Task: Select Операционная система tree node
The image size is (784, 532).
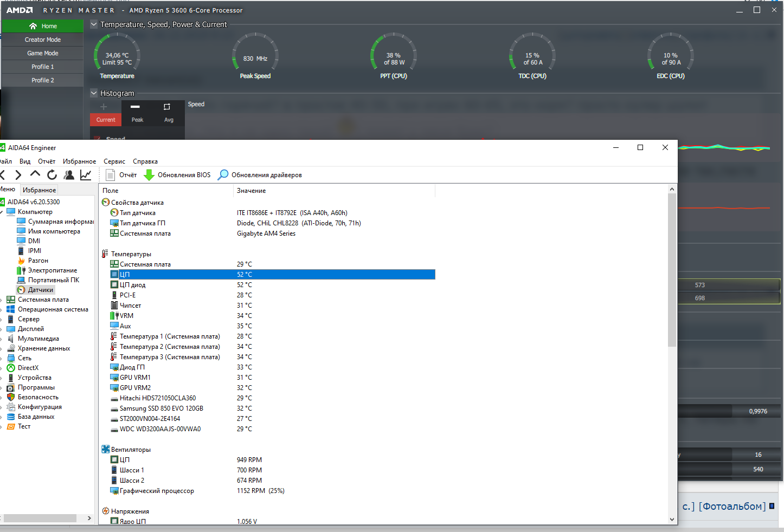Action: [x=53, y=309]
